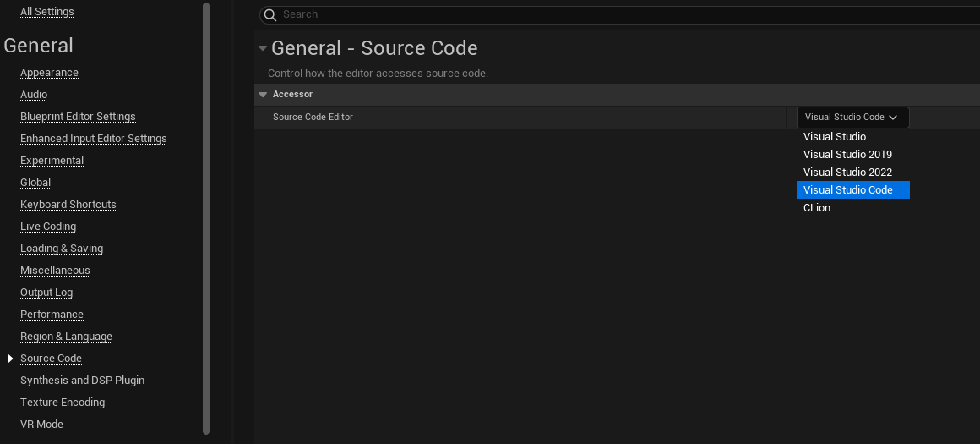The height and width of the screenshot is (444, 980).
Task: Go to Global settings
Action: [x=35, y=182]
